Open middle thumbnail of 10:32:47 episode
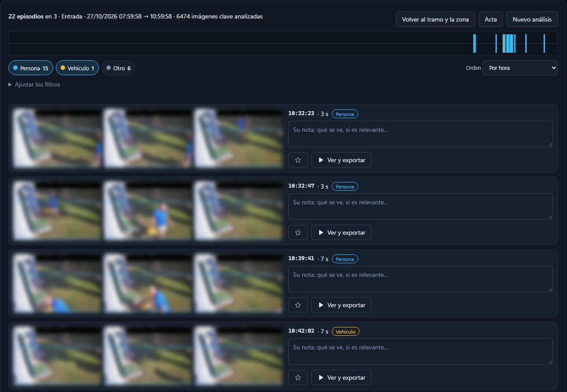 click(147, 211)
